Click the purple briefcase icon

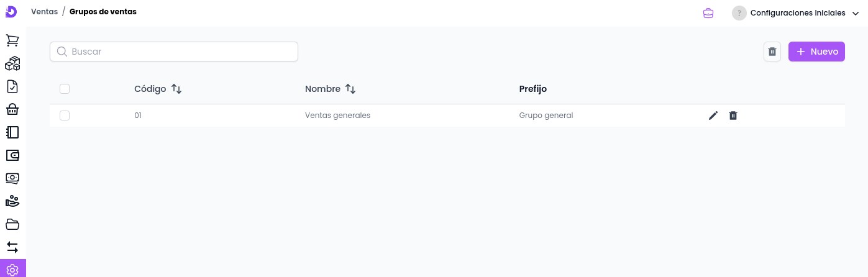708,13
